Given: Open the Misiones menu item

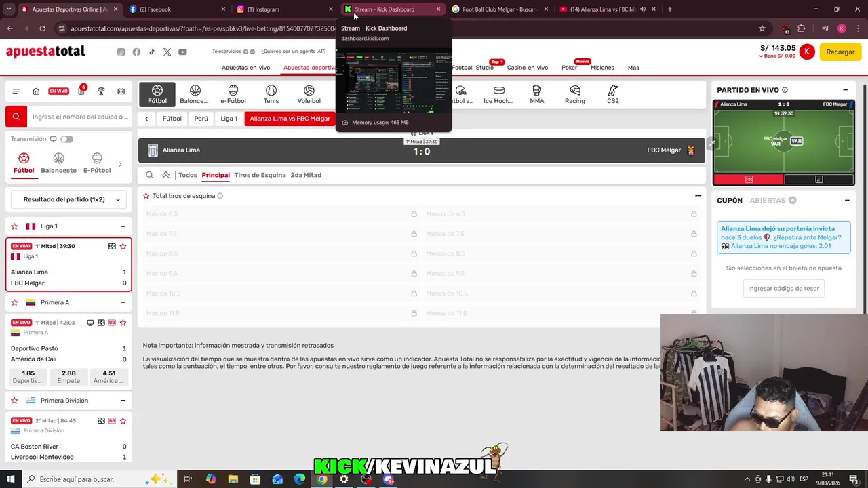Looking at the screenshot, I should click(x=602, y=68).
